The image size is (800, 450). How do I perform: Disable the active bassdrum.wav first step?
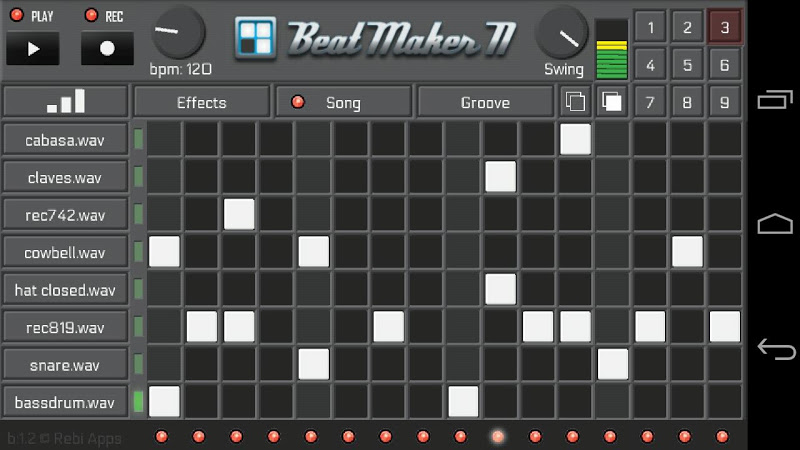click(x=164, y=401)
